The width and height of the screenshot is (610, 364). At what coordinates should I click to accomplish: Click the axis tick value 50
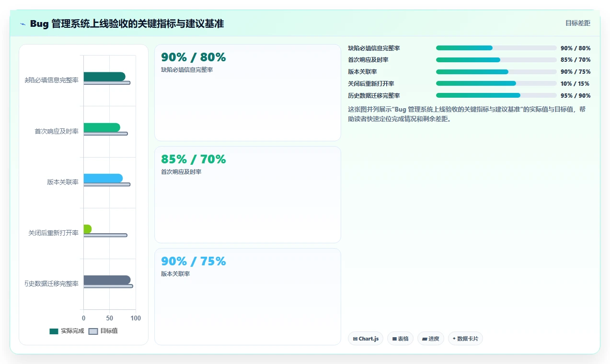click(110, 318)
